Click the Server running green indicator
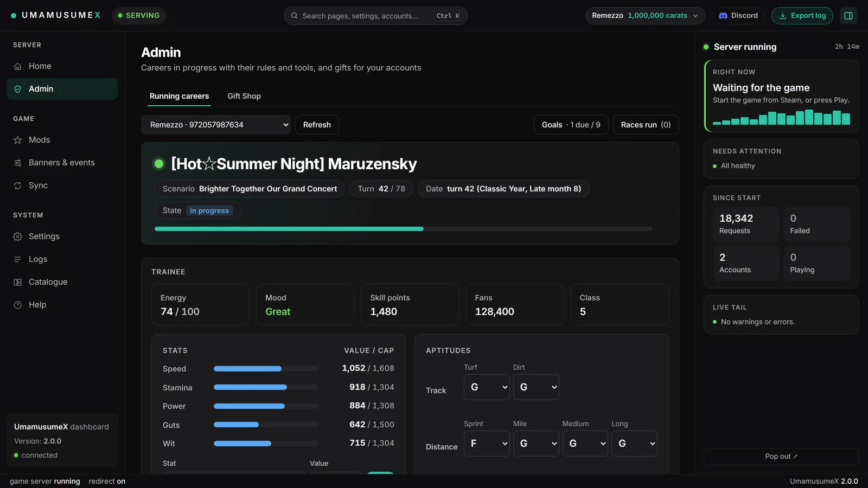 pos(706,47)
